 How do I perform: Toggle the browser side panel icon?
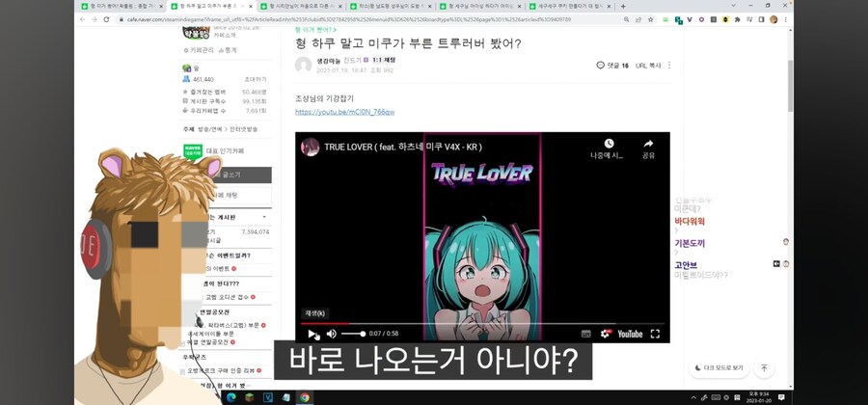[761, 19]
